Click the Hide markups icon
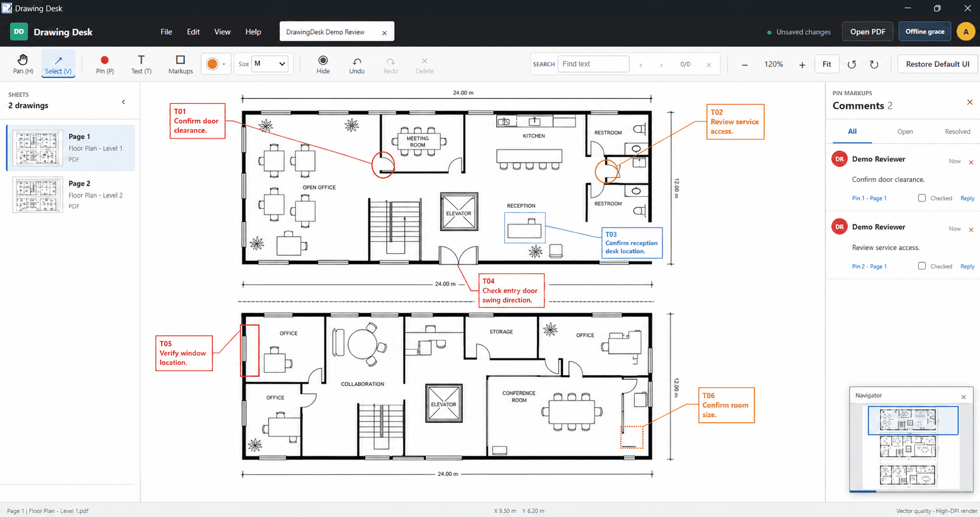This screenshot has width=980, height=517. 323,64
